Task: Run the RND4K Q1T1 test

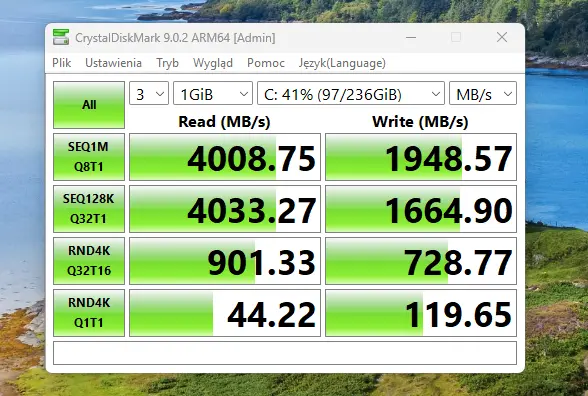Action: click(89, 313)
